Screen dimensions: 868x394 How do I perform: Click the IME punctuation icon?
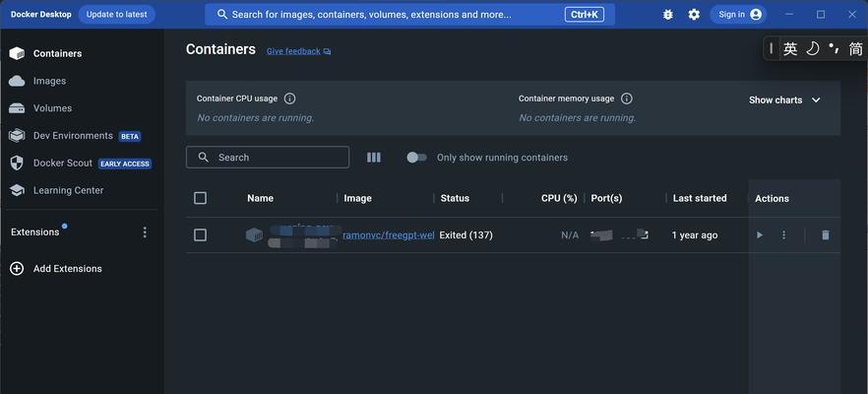(835, 48)
